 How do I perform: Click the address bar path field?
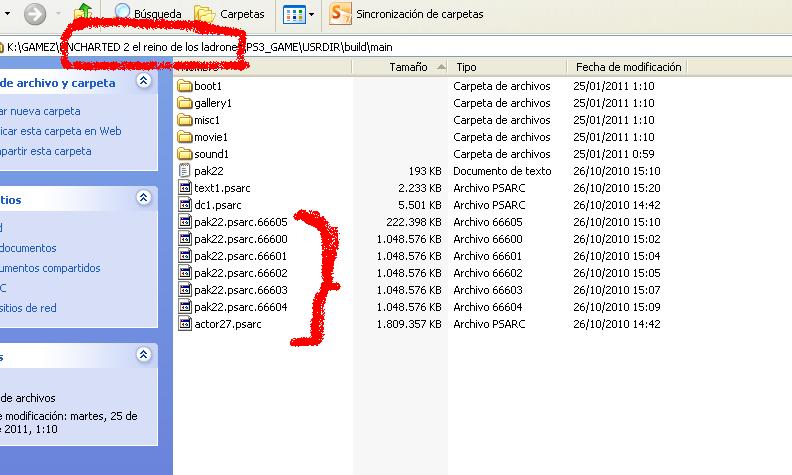tap(396, 47)
